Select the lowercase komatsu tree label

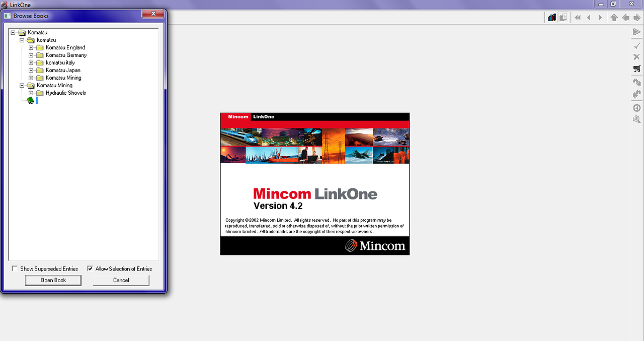[46, 40]
